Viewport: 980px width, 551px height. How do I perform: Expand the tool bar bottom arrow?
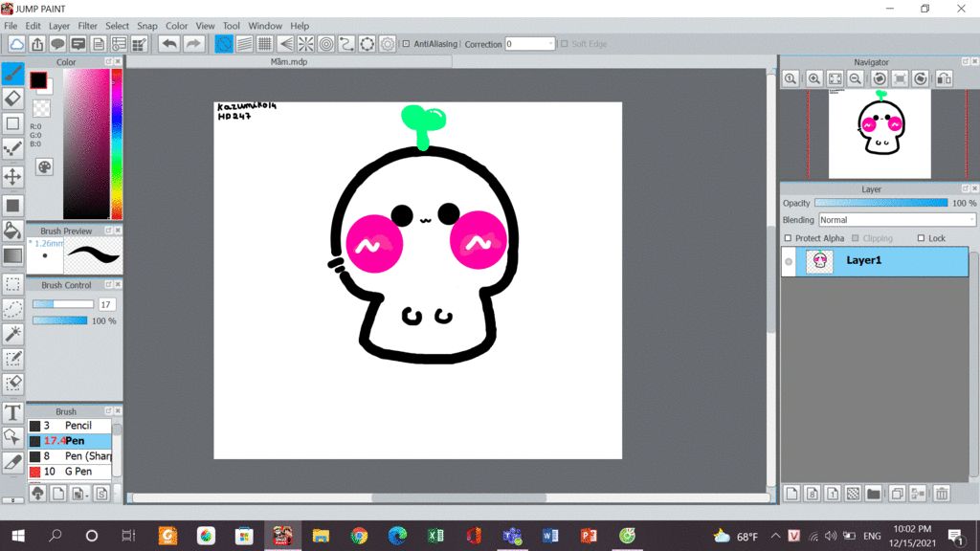pos(13,499)
